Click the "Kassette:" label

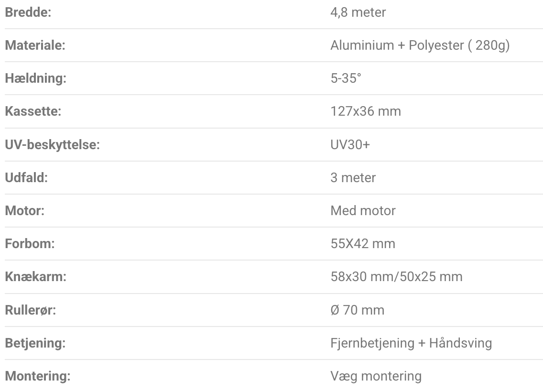pos(32,111)
